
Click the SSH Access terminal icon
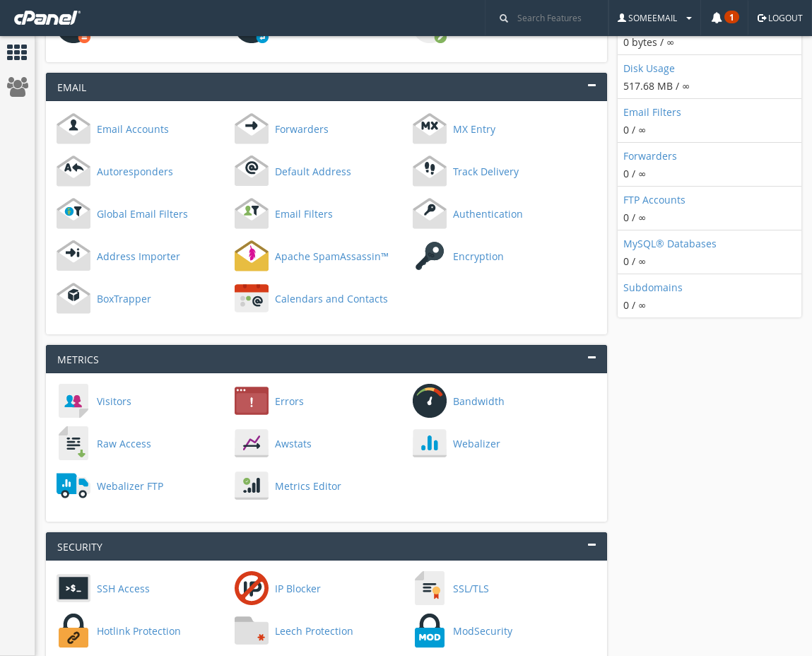click(x=73, y=588)
